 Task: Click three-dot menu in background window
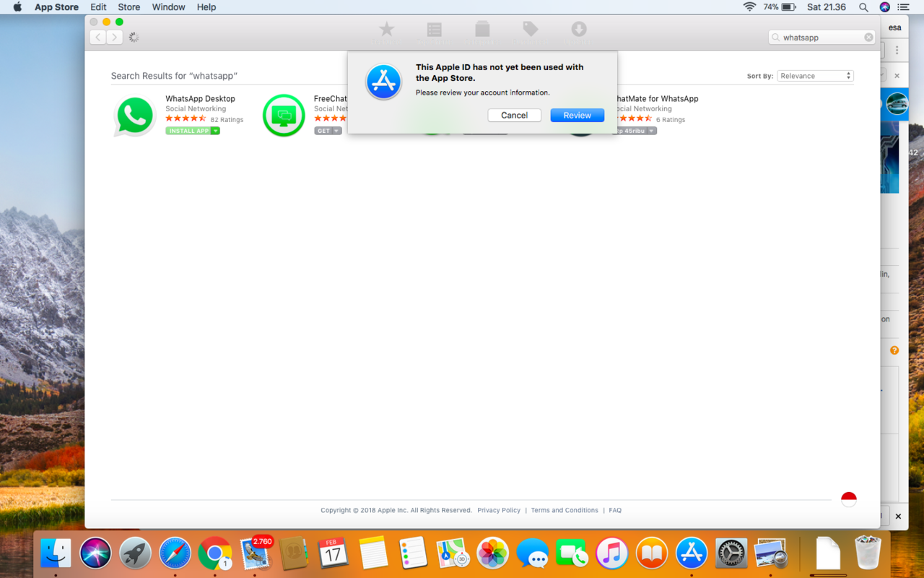(897, 50)
